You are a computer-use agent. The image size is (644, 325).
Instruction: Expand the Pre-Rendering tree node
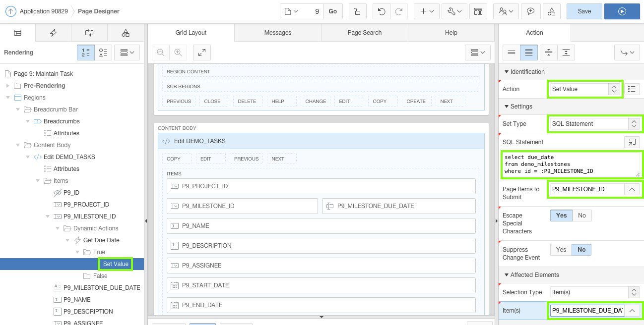8,86
